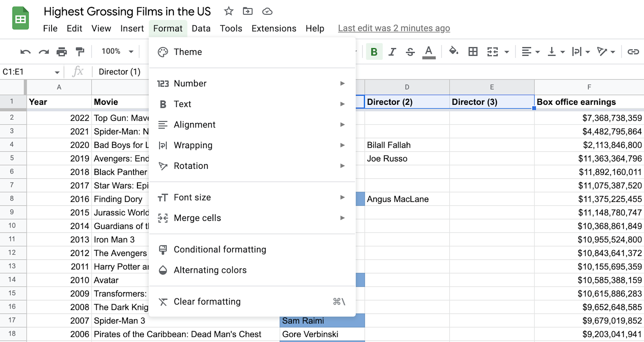Select column F header

tap(589, 87)
